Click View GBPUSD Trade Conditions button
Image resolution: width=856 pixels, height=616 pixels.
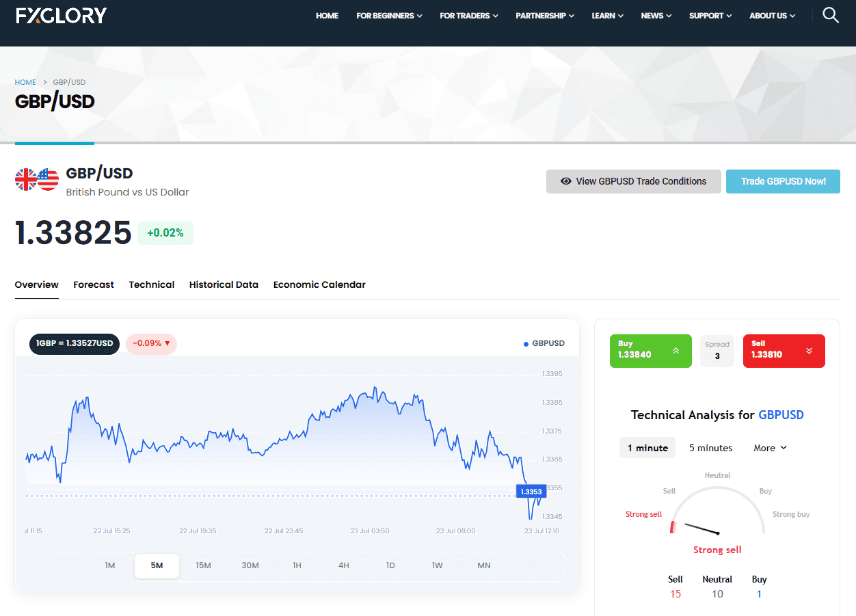(x=634, y=181)
